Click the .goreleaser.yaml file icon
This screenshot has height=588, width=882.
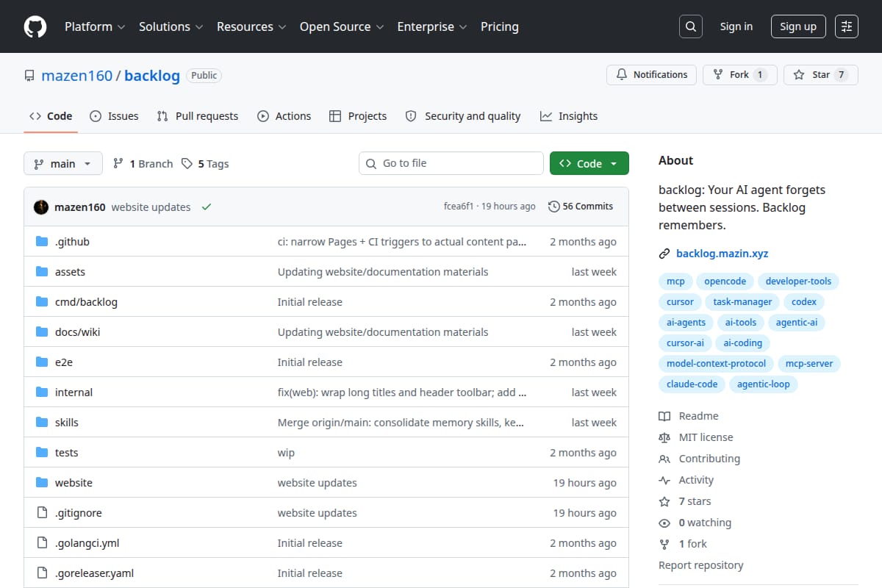[42, 573]
